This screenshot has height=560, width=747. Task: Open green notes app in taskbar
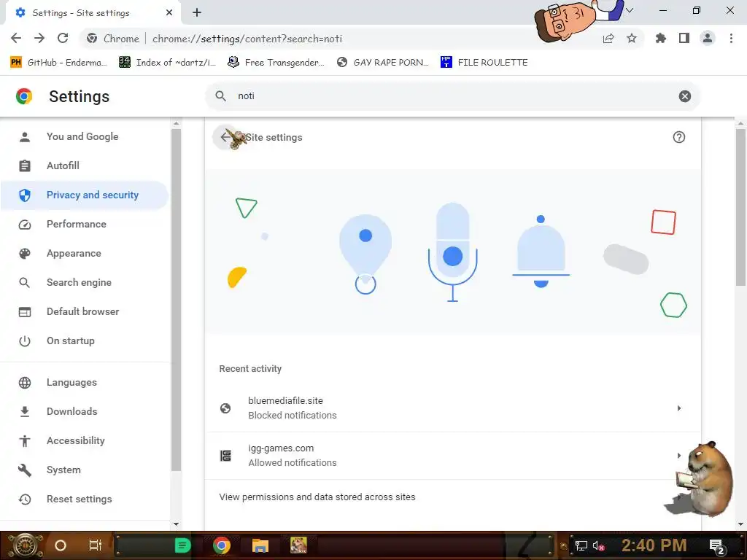click(182, 545)
